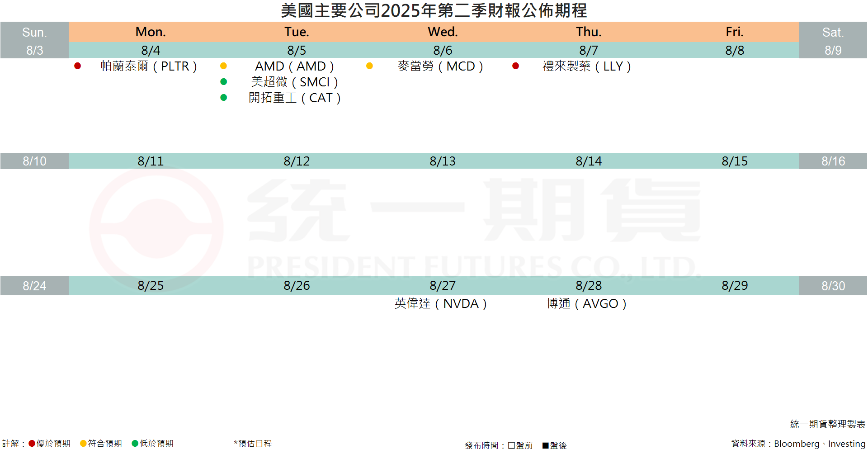Click the Fri. column header
Image resolution: width=868 pixels, height=454 pixels.
735,32
